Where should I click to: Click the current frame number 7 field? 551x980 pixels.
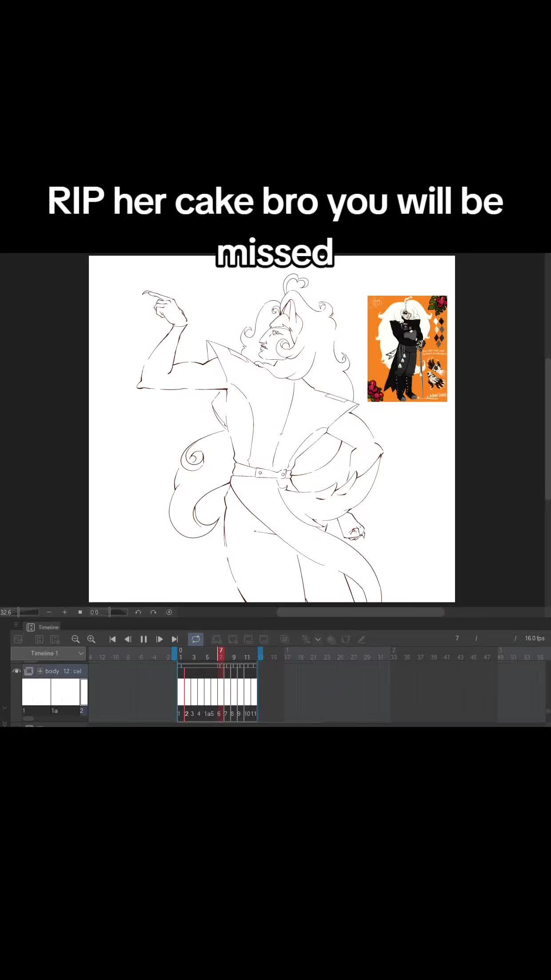click(457, 638)
